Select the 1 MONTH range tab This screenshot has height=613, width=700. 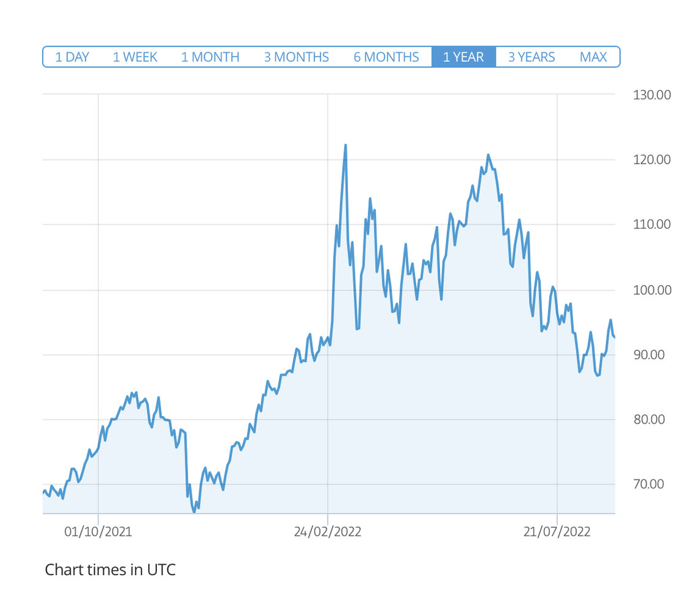210,57
